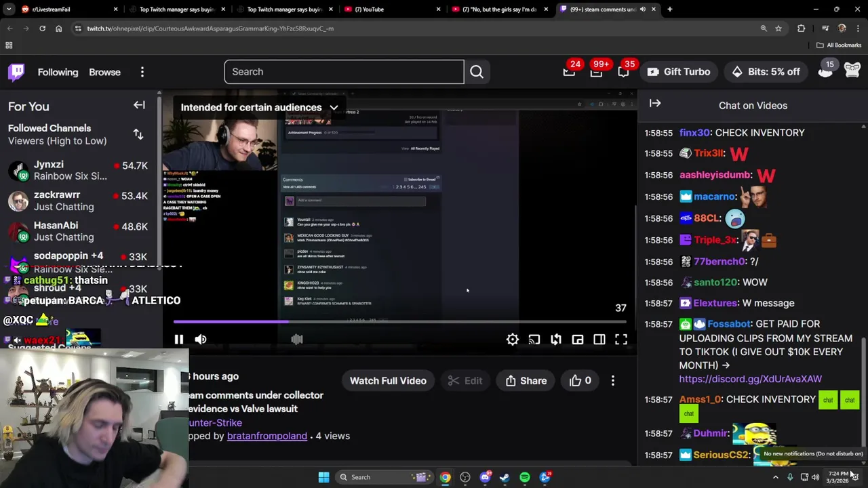Viewport: 868px width, 488px height.
Task: Click the Chrome address bar URL
Action: point(210,28)
